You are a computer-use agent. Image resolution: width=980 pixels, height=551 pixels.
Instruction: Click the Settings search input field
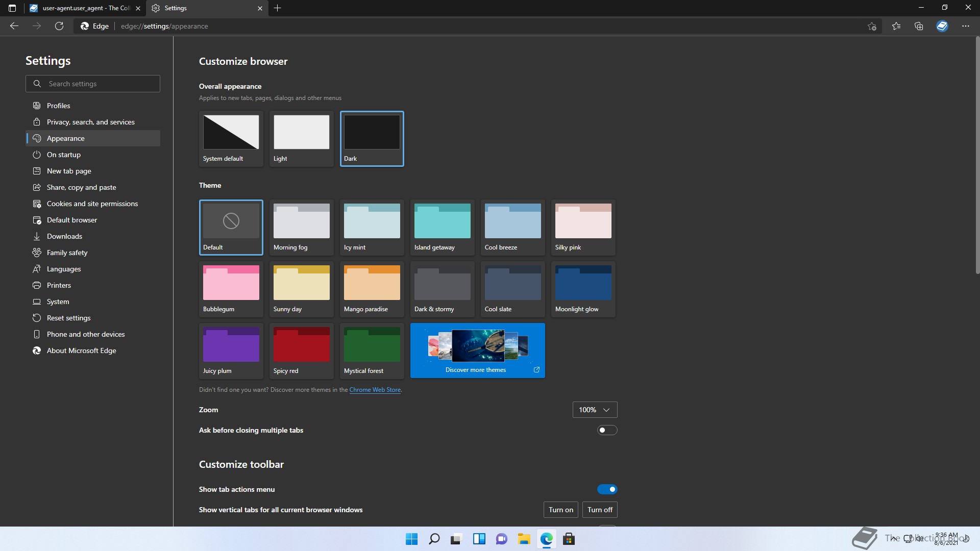(93, 84)
